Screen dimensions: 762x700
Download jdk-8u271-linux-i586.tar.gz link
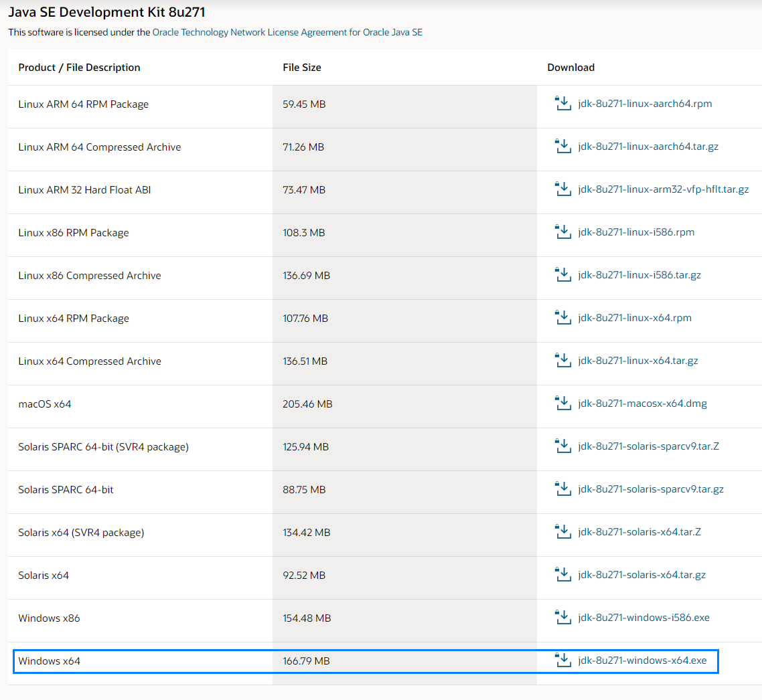[639, 275]
